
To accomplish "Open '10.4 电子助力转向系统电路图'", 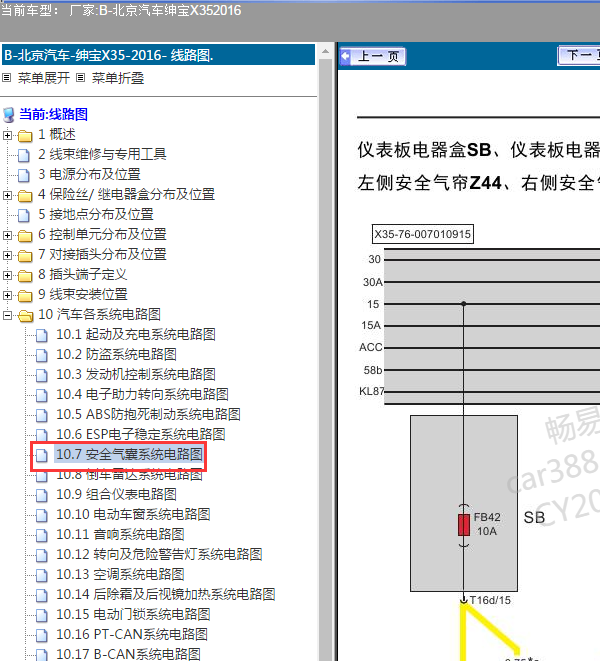I will pyautogui.click(x=143, y=394).
